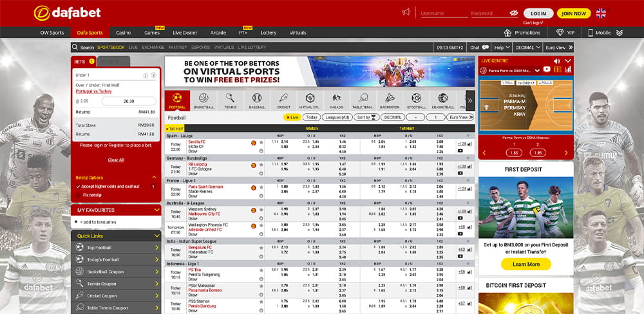644x314 pixels.
Task: Click Learn More on First Deposit
Action: 526,264
